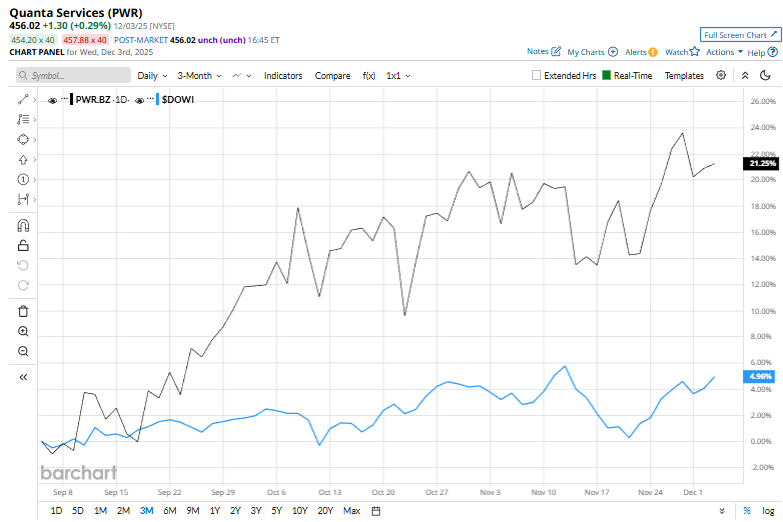Select the shapes drawing tool
The height and width of the screenshot is (522, 783).
point(23,139)
